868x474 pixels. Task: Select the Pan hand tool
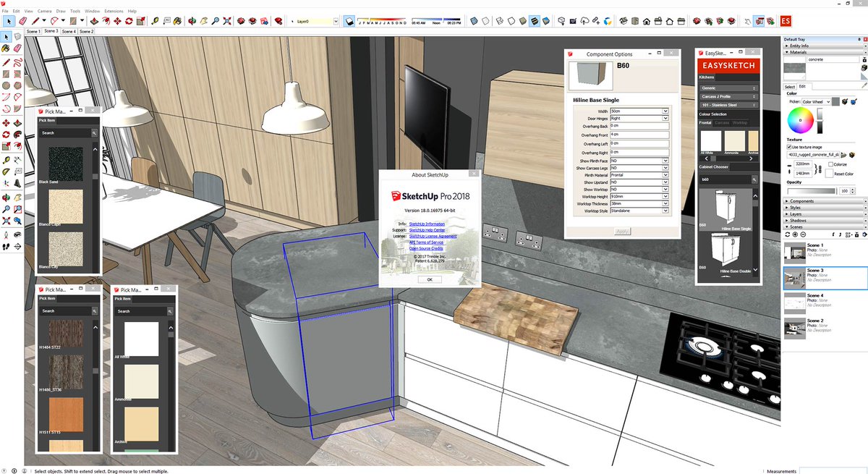[203, 21]
